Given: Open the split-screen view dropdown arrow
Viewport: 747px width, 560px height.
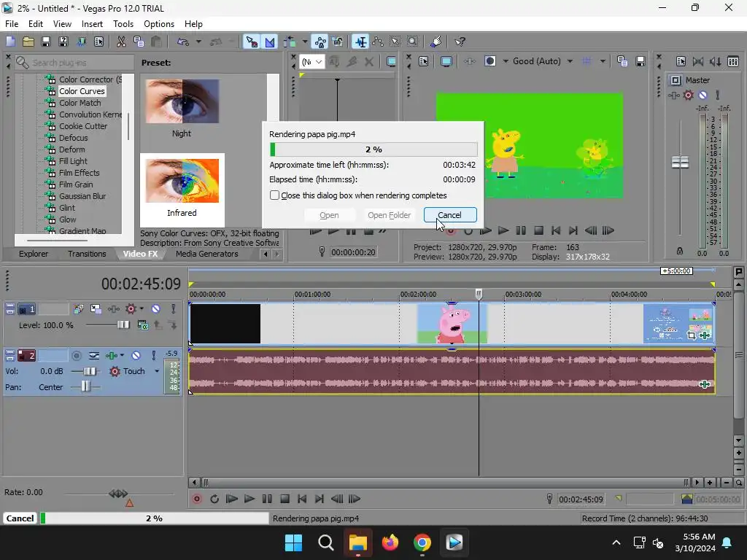Looking at the screenshot, I should click(x=506, y=61).
